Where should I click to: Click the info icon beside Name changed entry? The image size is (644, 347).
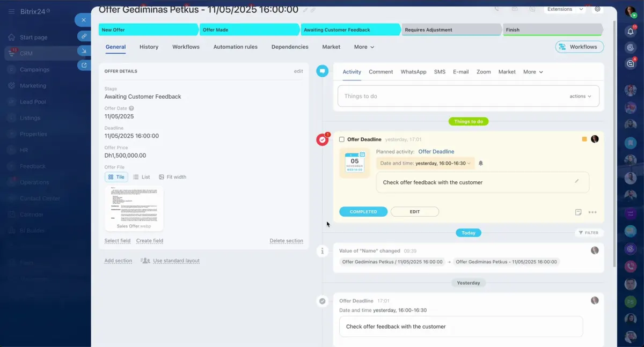322,250
